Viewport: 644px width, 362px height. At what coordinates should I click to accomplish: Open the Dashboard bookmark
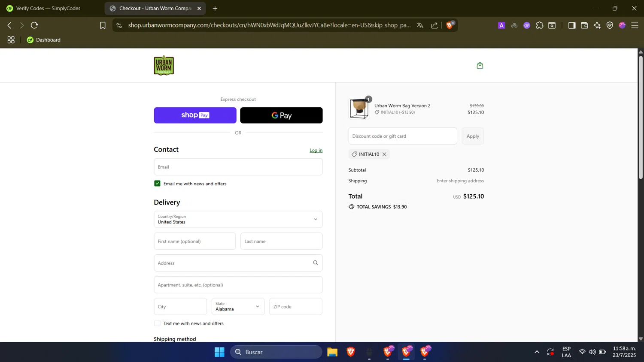pyautogui.click(x=44, y=40)
